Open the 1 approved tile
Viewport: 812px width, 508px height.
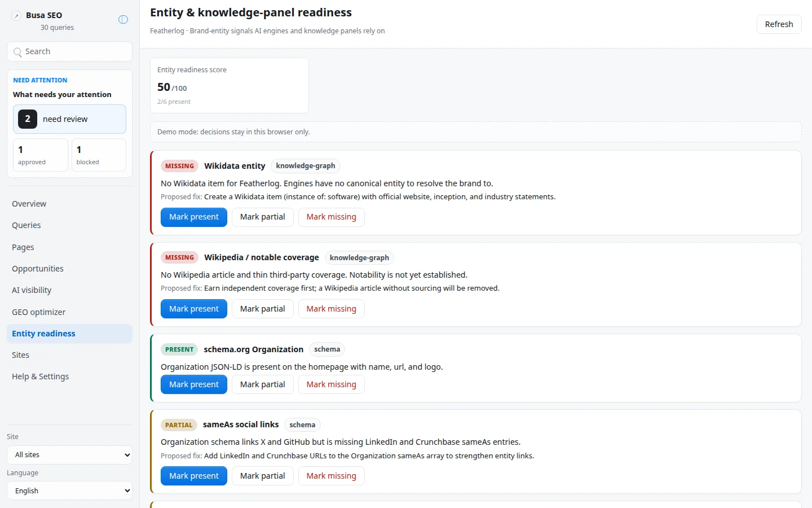(41, 155)
